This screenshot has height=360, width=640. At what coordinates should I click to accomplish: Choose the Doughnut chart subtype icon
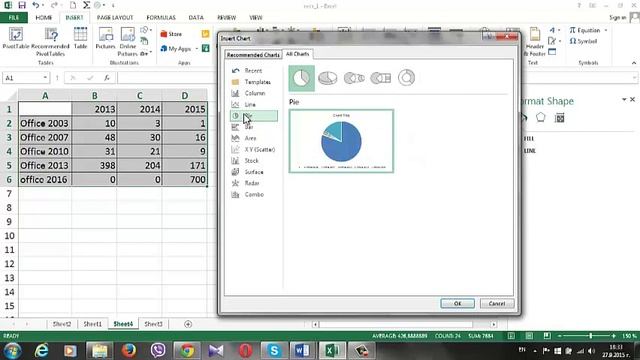click(407, 78)
